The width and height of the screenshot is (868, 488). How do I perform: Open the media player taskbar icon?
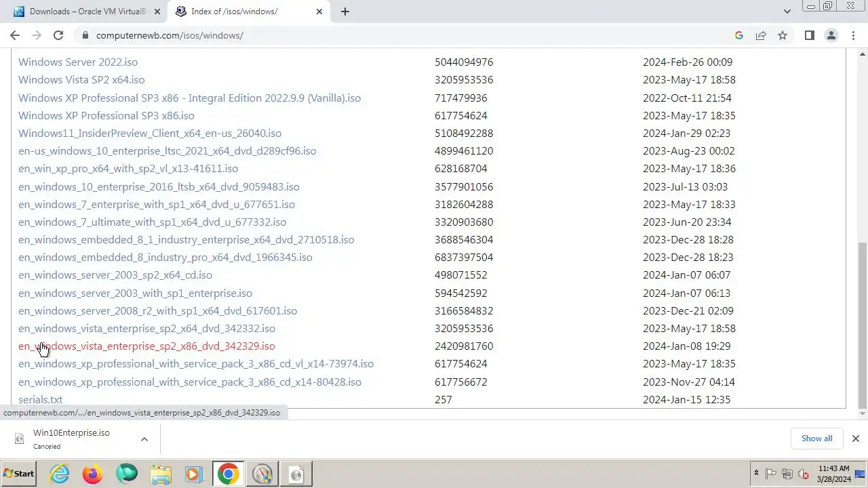[x=194, y=474]
